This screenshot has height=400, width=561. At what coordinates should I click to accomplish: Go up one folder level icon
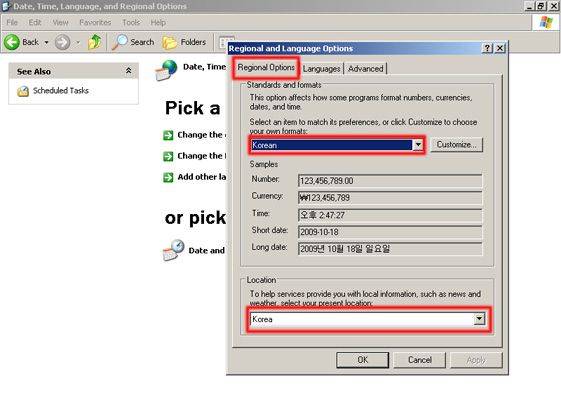pyautogui.click(x=94, y=42)
